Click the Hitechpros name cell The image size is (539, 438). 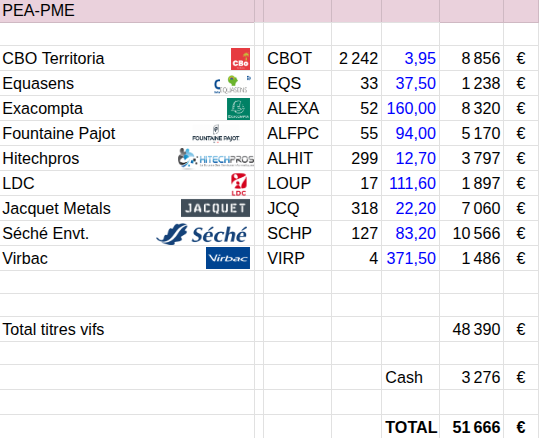(x=127, y=158)
